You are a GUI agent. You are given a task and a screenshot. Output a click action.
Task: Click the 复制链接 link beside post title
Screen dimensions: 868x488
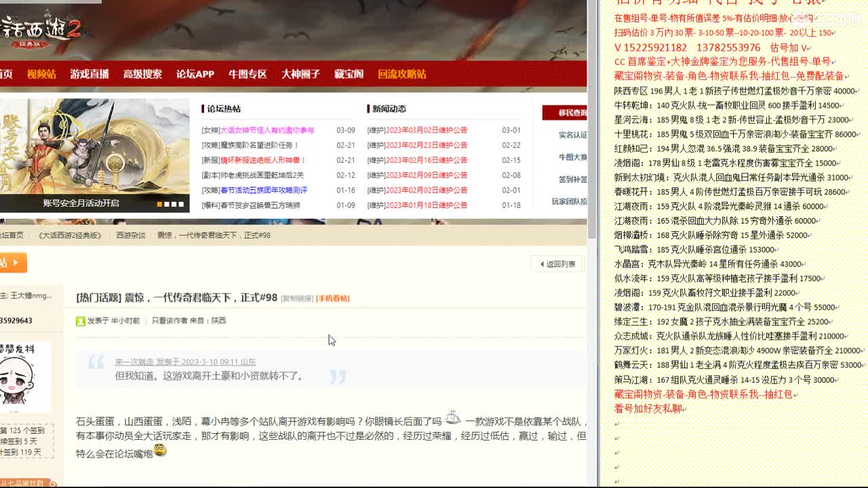297,298
